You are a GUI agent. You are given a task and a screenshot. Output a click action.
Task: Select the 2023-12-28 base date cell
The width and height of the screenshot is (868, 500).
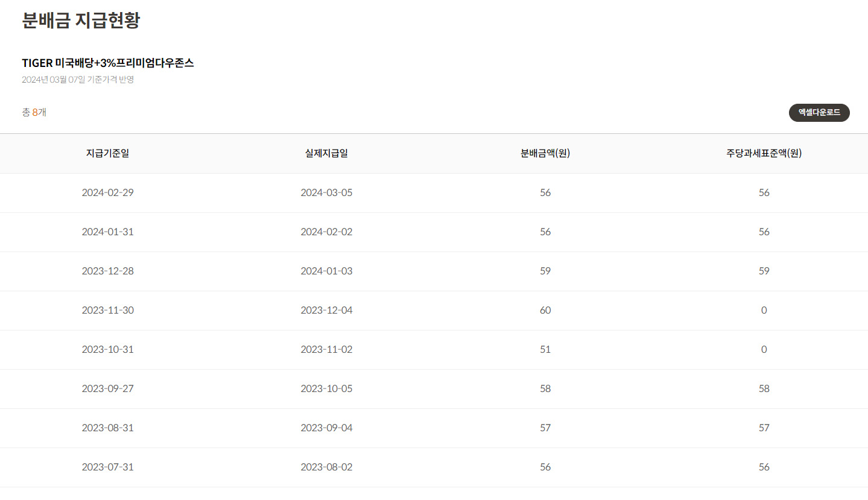click(x=107, y=271)
